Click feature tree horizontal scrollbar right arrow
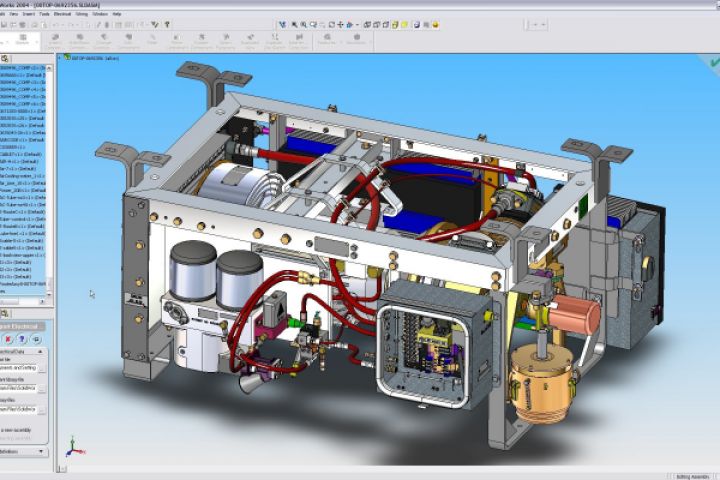This screenshot has width=720, height=480. [42, 302]
